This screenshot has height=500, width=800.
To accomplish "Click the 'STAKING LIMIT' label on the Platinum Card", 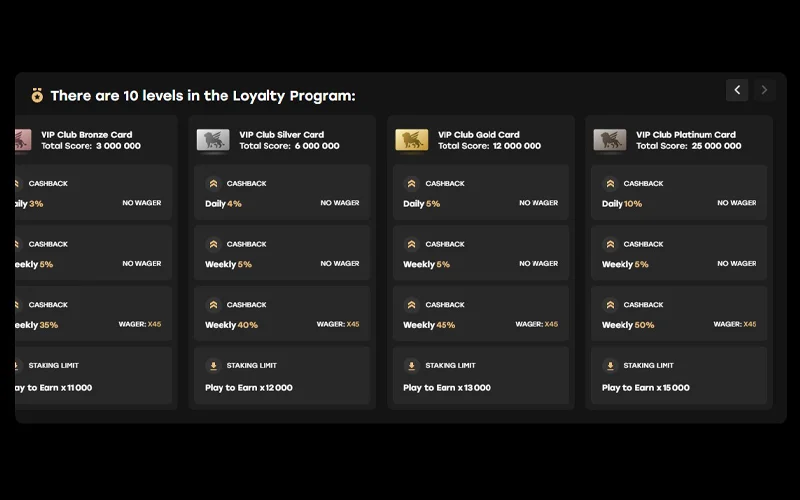I will (648, 365).
